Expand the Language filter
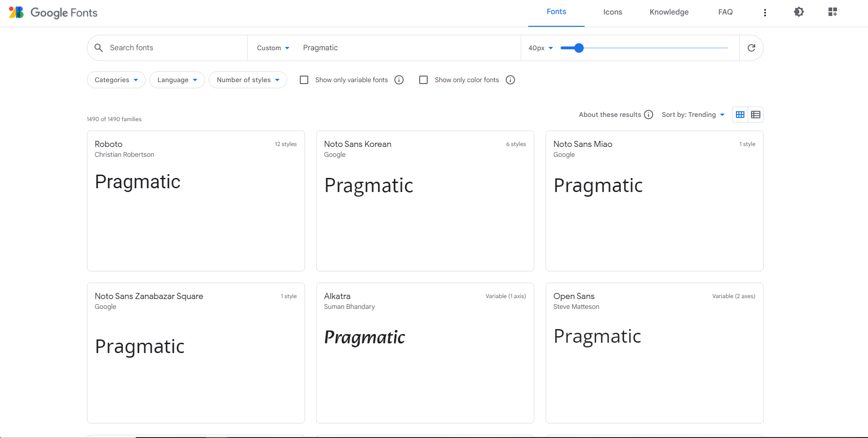The height and width of the screenshot is (438, 868). (x=177, y=80)
